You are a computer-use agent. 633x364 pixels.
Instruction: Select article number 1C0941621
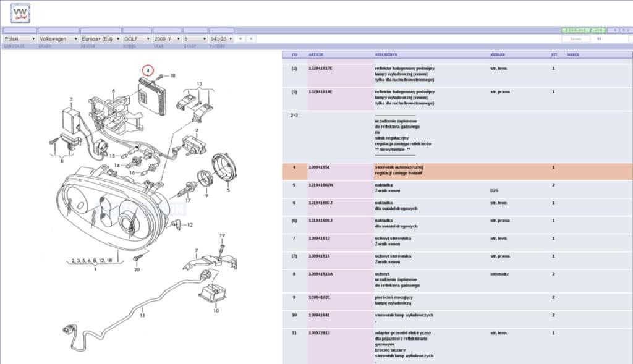(x=319, y=297)
